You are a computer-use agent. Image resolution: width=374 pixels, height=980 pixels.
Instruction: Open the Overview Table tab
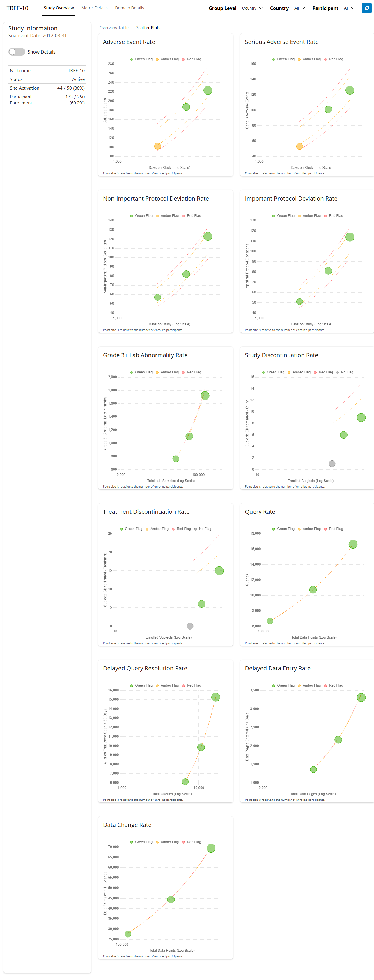114,28
